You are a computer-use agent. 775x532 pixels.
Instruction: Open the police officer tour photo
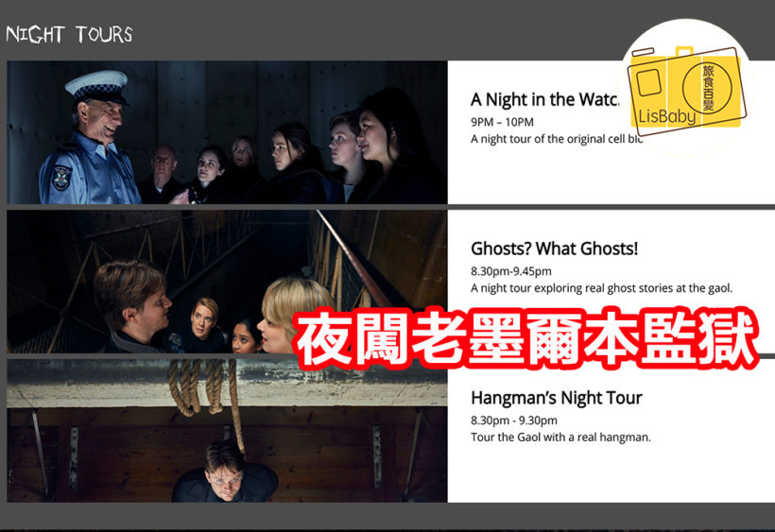click(227, 132)
